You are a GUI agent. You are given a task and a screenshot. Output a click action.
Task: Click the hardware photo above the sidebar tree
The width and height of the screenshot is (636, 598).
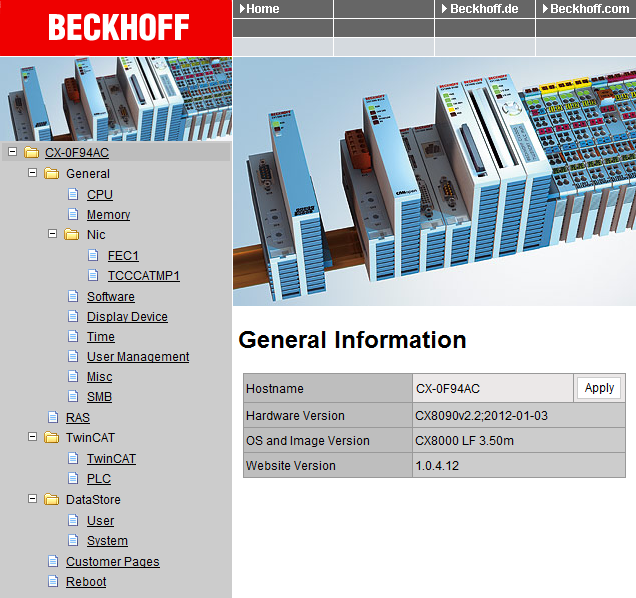click(x=116, y=99)
